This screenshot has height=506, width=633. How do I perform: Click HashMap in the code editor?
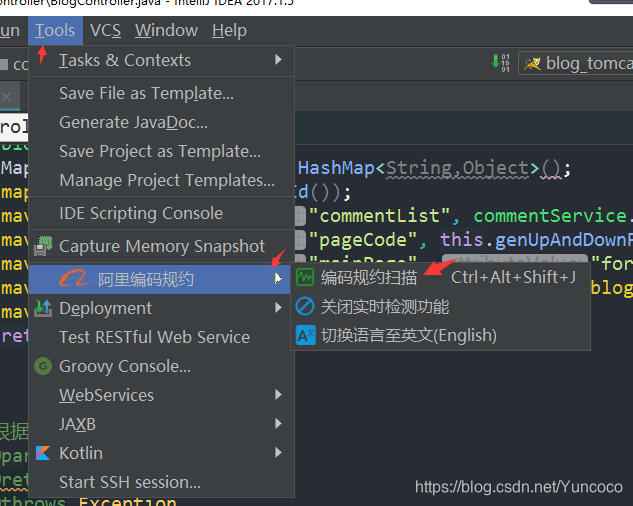pos(336,168)
